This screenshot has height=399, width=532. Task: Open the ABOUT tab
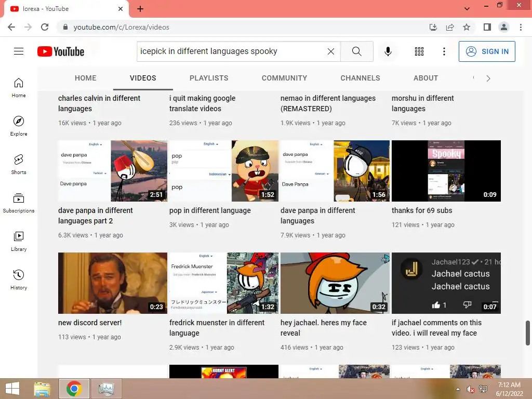pyautogui.click(x=425, y=78)
